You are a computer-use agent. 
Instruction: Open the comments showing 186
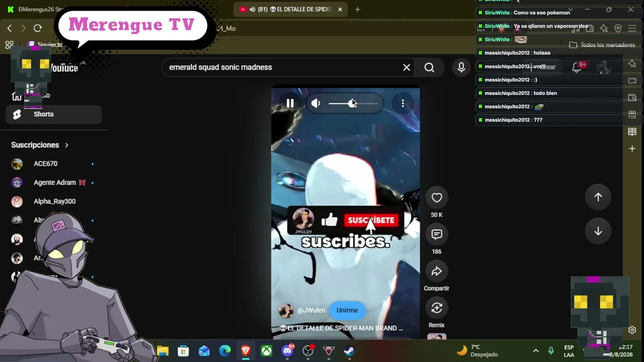[437, 234]
